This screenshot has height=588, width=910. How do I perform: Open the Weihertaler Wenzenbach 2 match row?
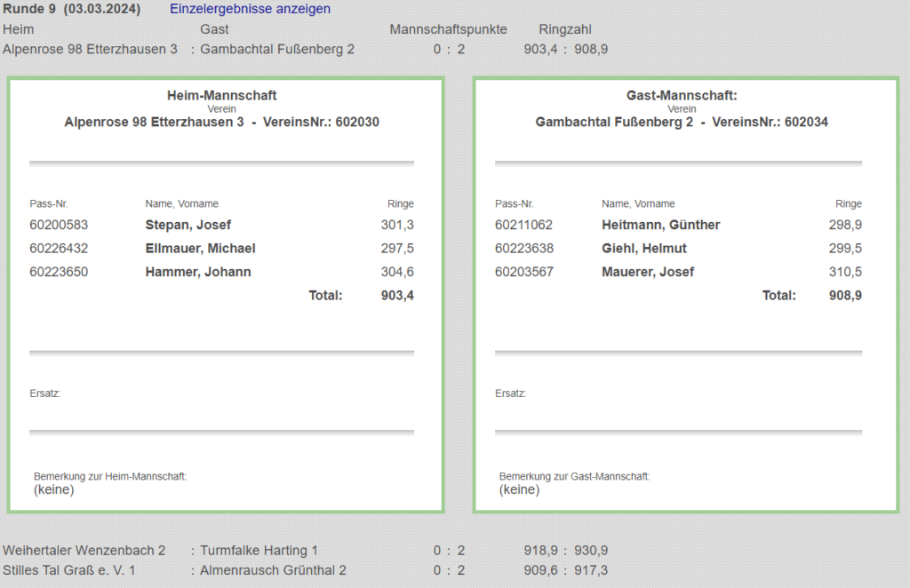(84, 551)
